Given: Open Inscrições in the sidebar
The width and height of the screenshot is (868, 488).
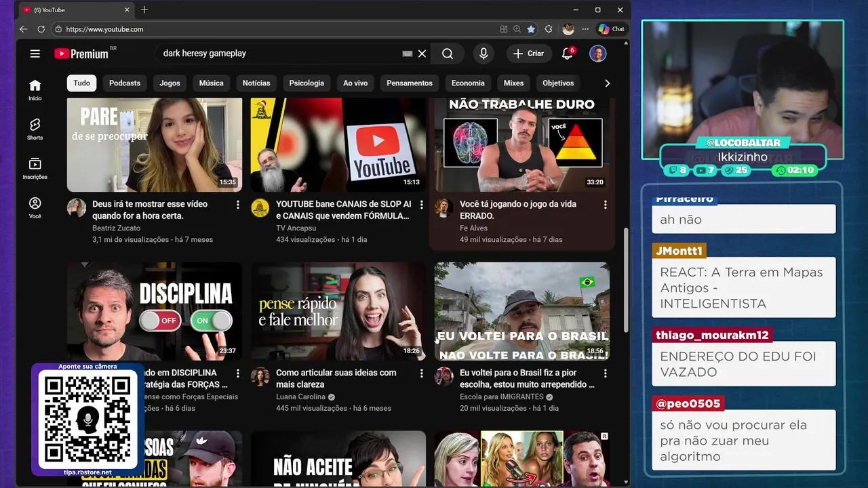Looking at the screenshot, I should point(35,168).
